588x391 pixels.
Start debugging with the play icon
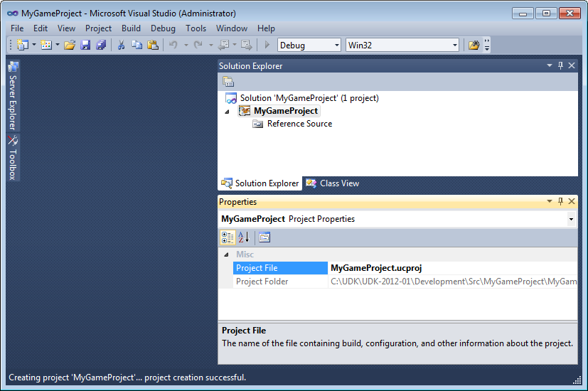(x=267, y=45)
